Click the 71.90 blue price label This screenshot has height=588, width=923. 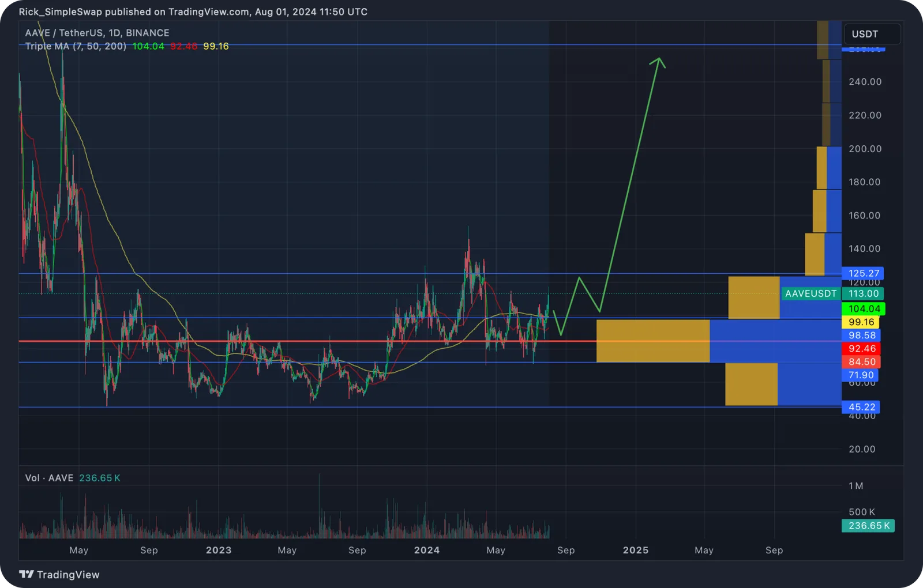point(860,375)
